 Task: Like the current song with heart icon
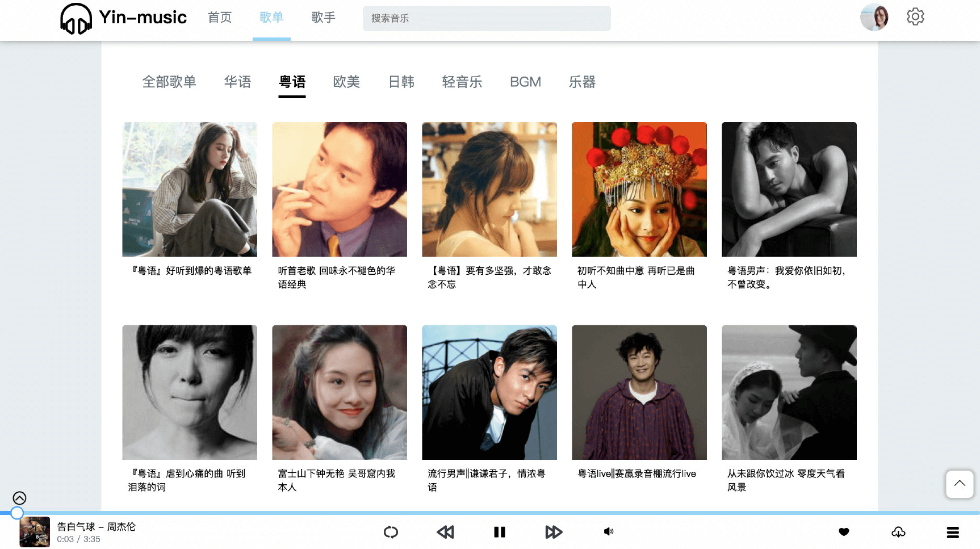point(844,532)
